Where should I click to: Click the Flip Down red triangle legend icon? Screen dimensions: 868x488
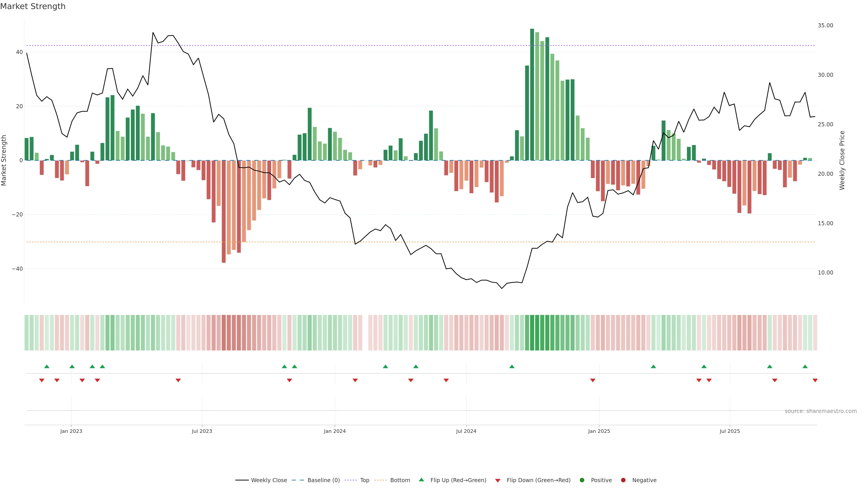498,481
